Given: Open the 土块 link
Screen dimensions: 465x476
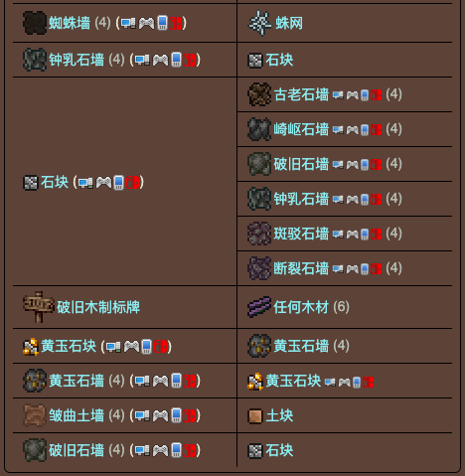Looking at the screenshot, I should click(x=279, y=415).
